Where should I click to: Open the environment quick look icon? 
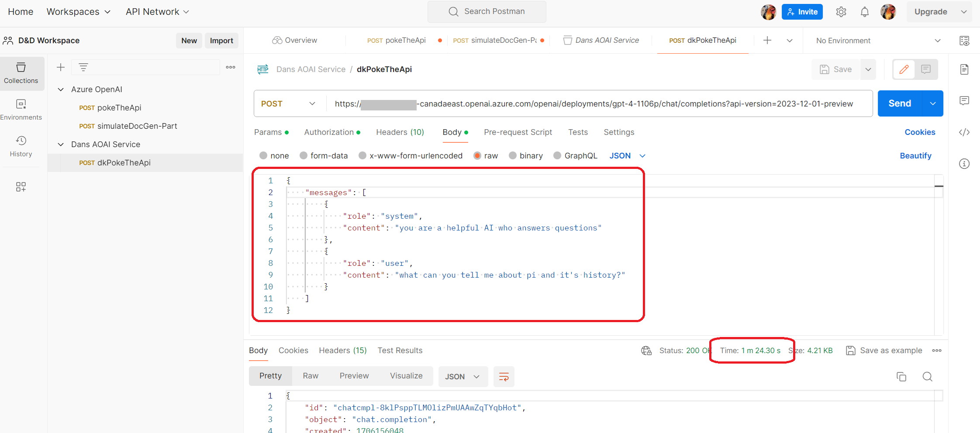pos(964,41)
